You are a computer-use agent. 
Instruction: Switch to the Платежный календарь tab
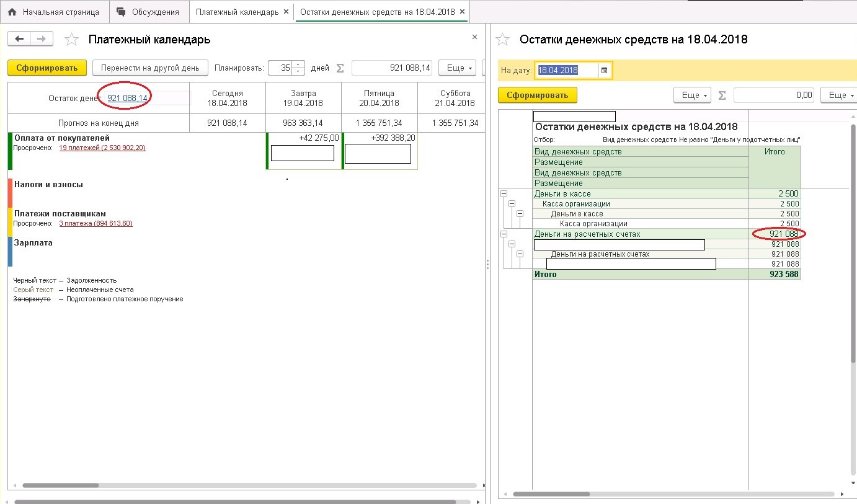(x=236, y=12)
